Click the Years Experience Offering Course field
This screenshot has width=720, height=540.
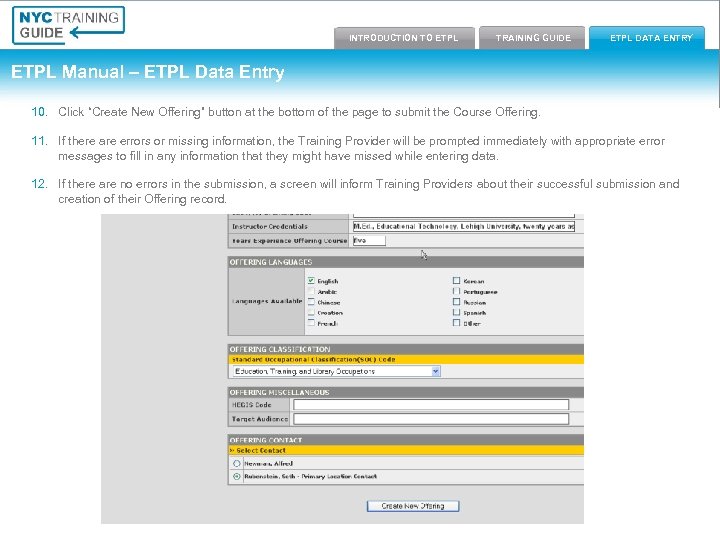[x=369, y=241]
